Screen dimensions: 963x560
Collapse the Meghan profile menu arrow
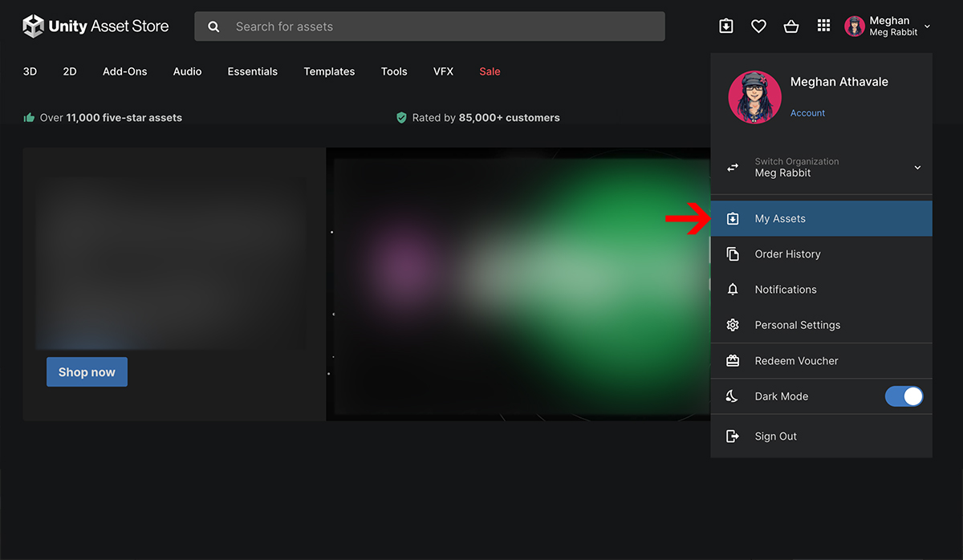(x=927, y=26)
